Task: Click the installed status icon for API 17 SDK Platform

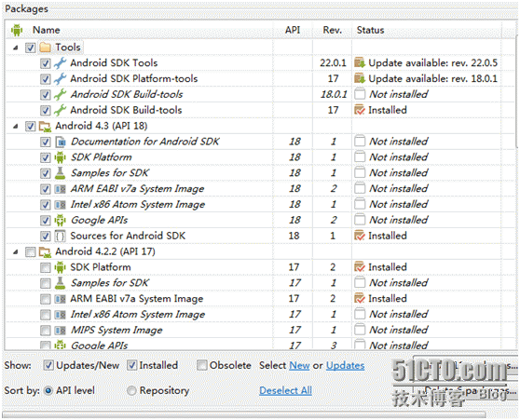Action: click(360, 267)
